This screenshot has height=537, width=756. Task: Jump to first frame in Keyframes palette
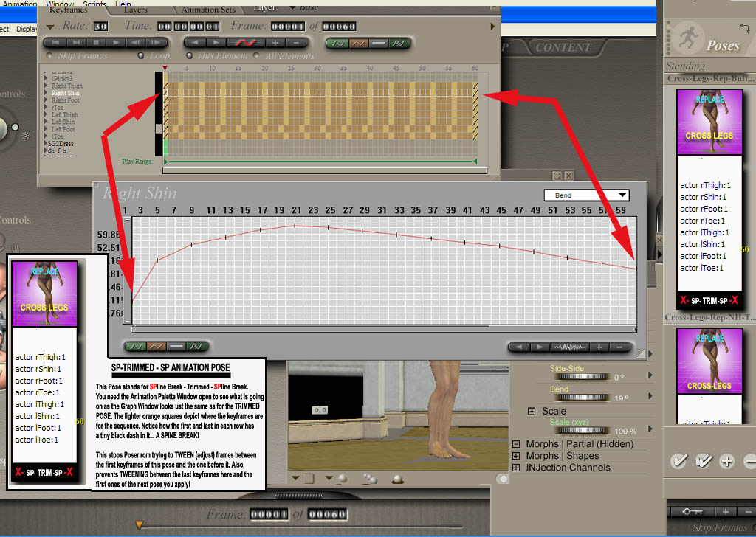pos(55,42)
